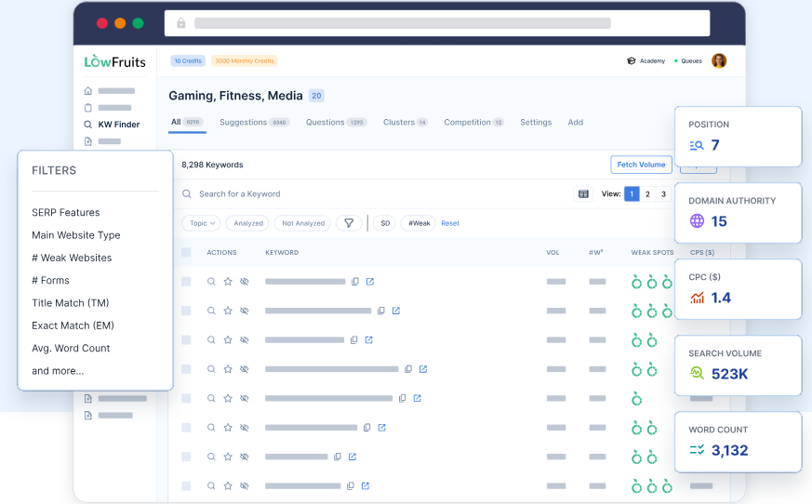Image resolution: width=812 pixels, height=504 pixels.
Task: Select view option 2
Action: (647, 193)
